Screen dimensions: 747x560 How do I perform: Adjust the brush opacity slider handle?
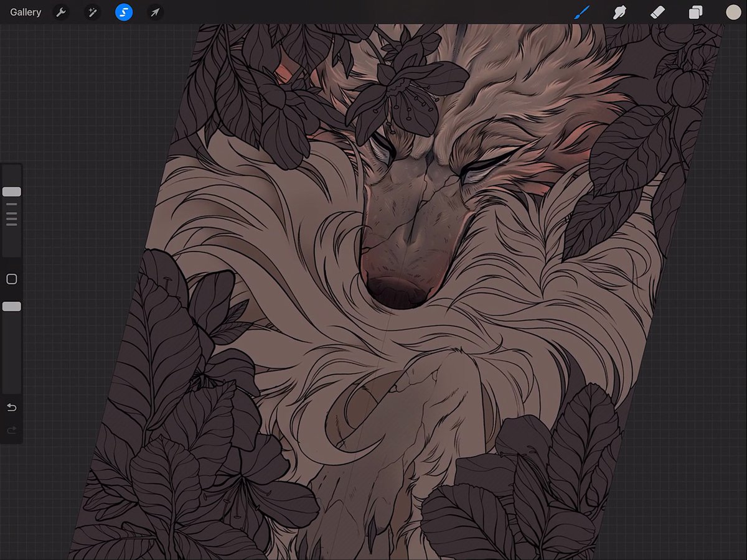tap(12, 306)
